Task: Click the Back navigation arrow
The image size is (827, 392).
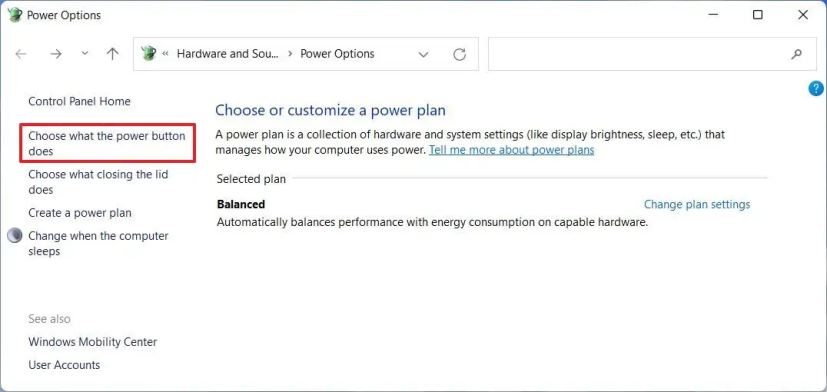Action: click(21, 54)
